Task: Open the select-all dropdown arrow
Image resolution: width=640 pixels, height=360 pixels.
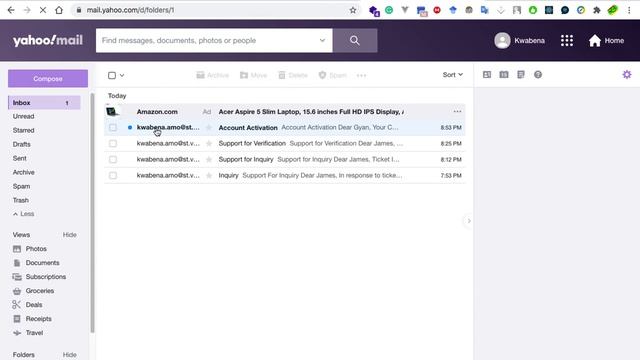Action: [x=122, y=75]
